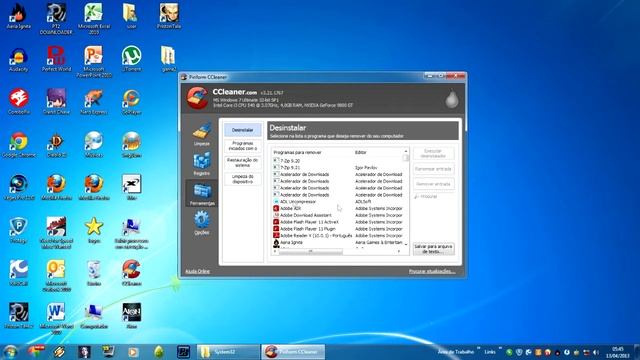Select uTorrent desktop shortcut

click(x=131, y=59)
